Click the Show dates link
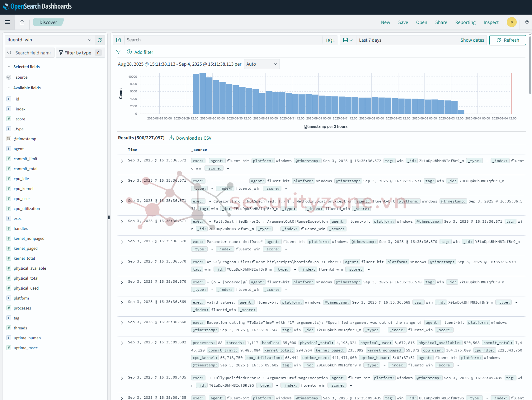The width and height of the screenshot is (532, 400). coord(472,40)
